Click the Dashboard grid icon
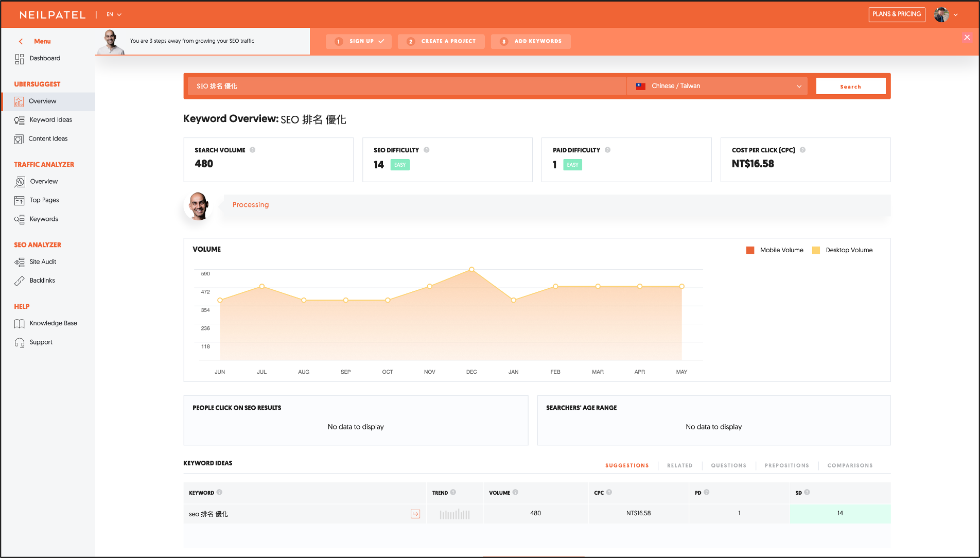Screen dimensions: 980x558 (20, 59)
